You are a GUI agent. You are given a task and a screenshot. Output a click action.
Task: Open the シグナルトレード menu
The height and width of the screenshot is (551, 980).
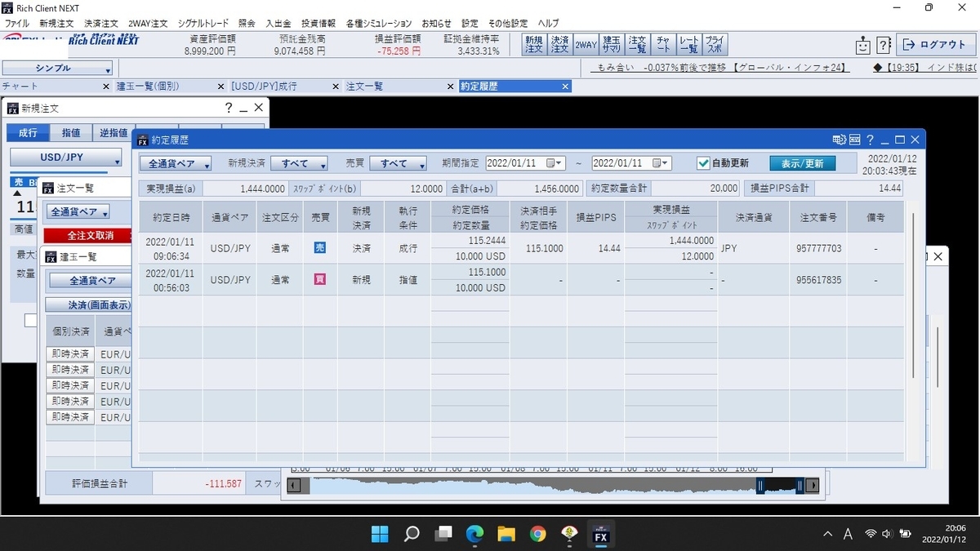coord(203,24)
